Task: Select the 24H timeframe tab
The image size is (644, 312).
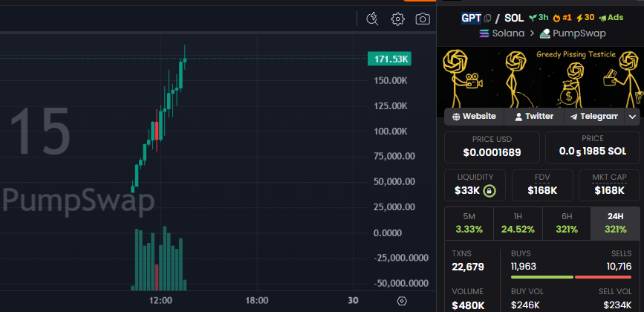Action: tap(615, 224)
